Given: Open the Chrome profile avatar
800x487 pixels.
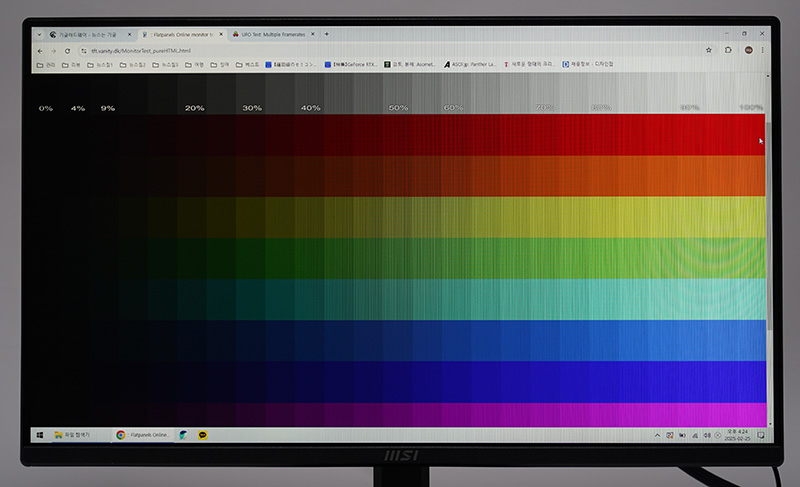Looking at the screenshot, I should pos(748,50).
